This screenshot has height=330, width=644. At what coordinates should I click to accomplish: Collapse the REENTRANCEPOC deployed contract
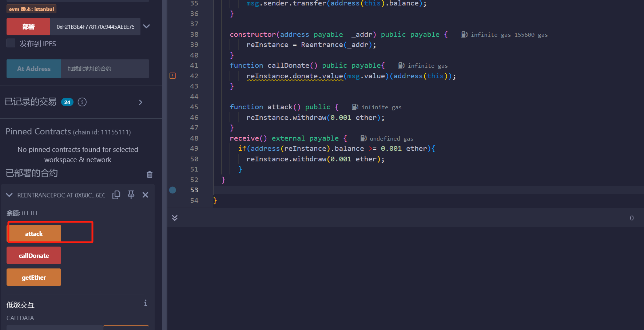click(x=9, y=195)
